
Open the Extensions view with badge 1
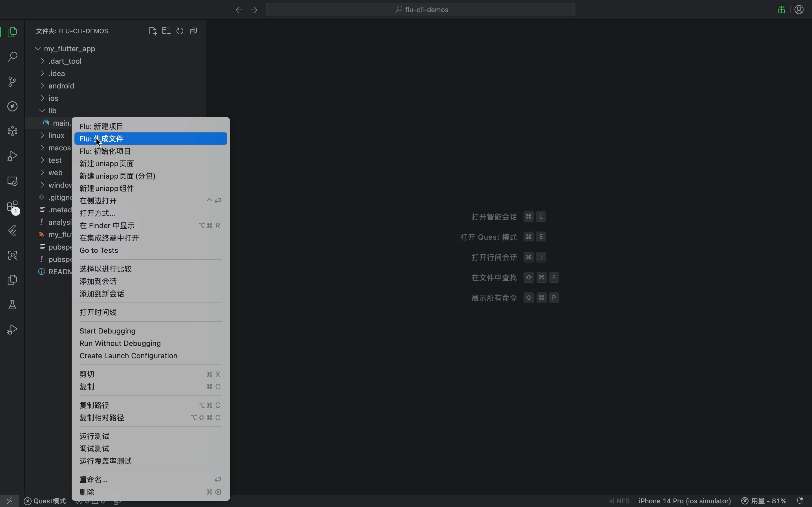coord(12,206)
